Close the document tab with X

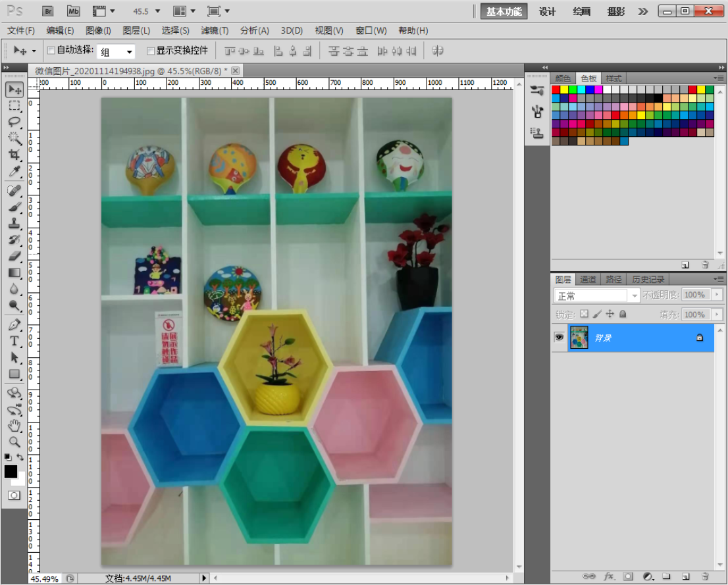[236, 70]
